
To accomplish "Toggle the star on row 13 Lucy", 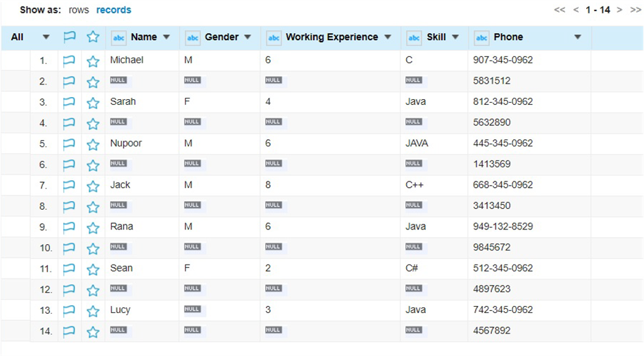I will [93, 311].
